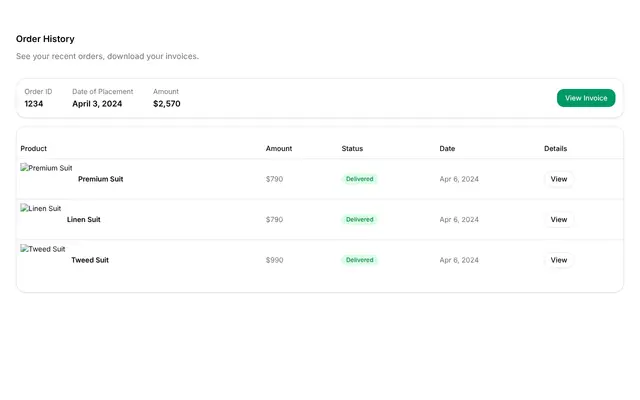This screenshot has width=640, height=400.
Task: Click the Delivered badge for Premium Suit
Action: pos(360,179)
